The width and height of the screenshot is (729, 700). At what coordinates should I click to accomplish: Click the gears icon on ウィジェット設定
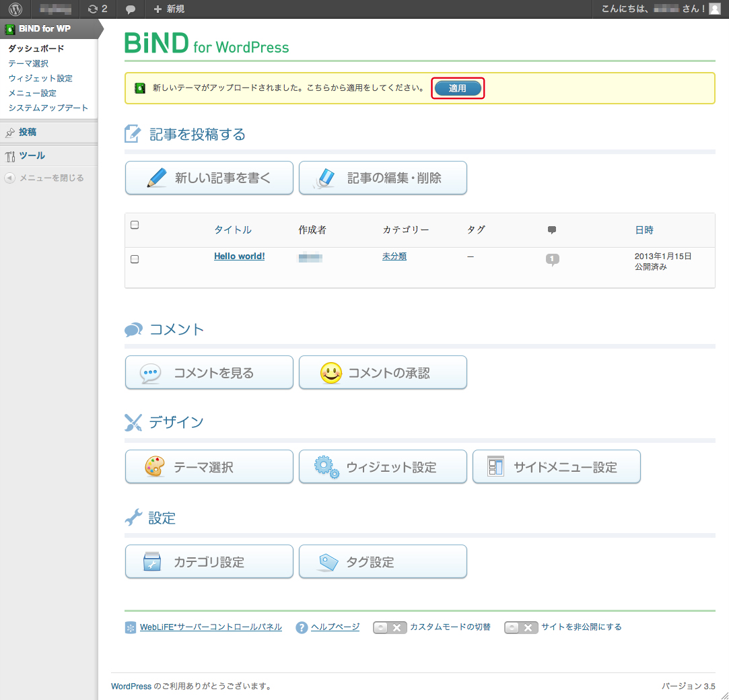326,467
